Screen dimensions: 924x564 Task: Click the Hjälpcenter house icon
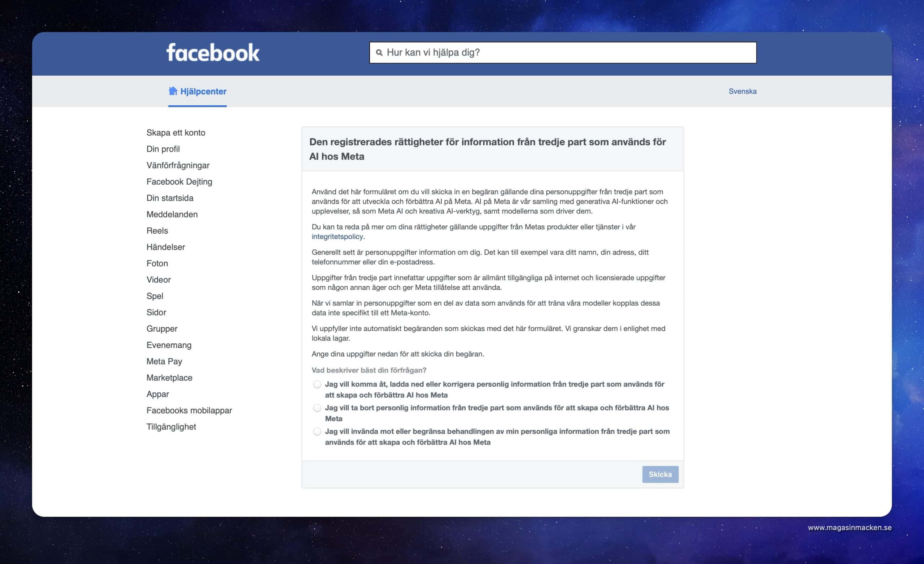pos(173,91)
